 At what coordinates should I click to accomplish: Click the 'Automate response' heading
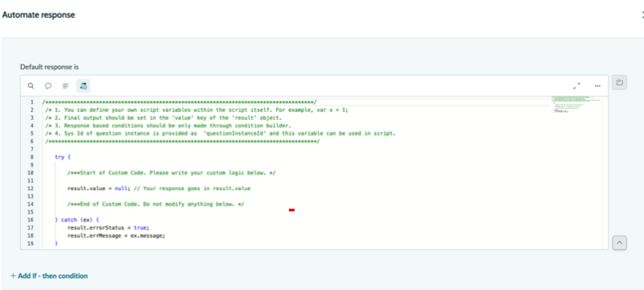[39, 15]
